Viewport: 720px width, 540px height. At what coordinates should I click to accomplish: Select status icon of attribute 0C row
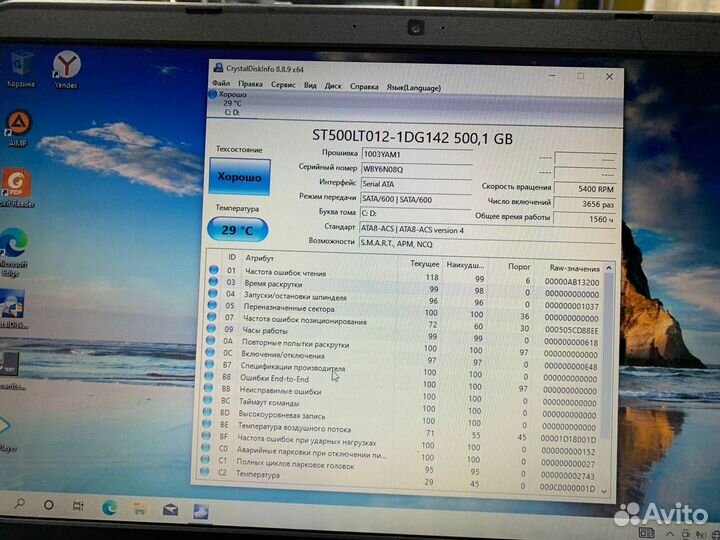(210, 352)
